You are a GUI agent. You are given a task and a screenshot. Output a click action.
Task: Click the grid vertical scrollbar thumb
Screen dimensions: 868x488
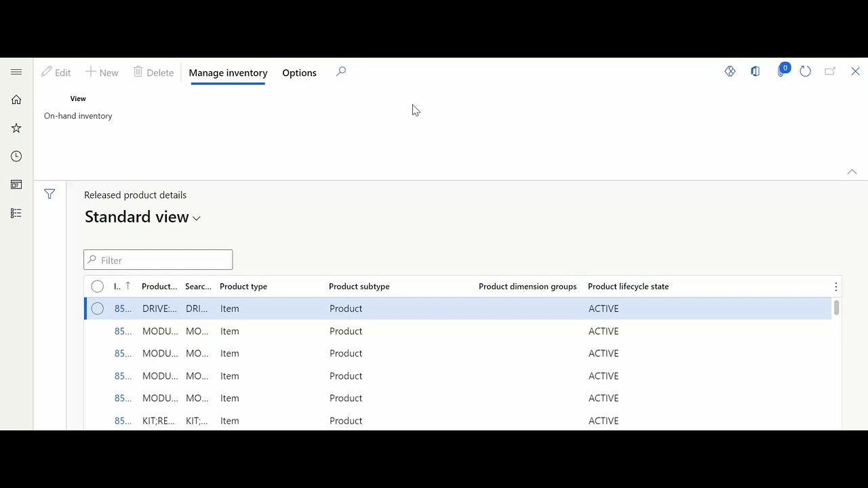coord(836,308)
